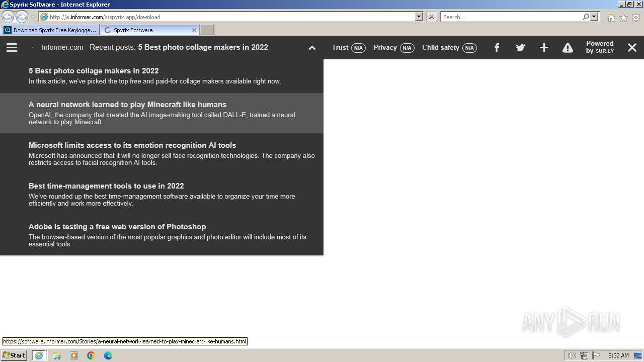Go back with the browser Back button
Screen dimensions: 644x362
pyautogui.click(x=8, y=17)
